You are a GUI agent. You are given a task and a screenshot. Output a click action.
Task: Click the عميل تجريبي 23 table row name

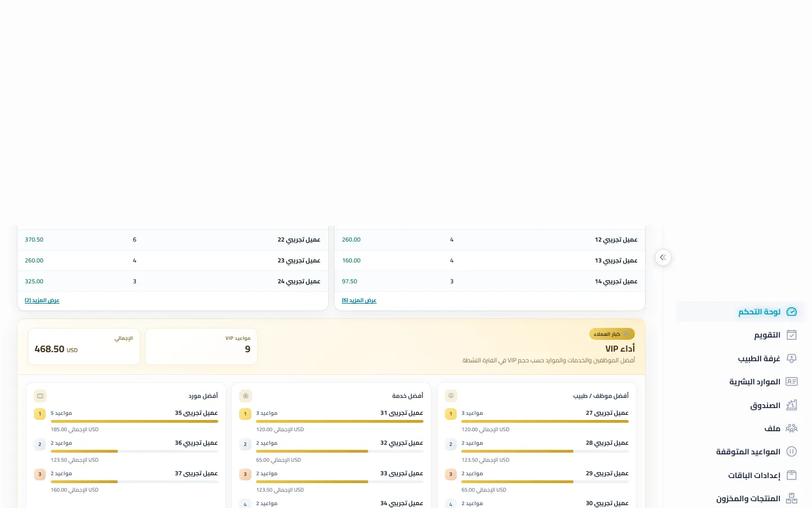point(299,261)
